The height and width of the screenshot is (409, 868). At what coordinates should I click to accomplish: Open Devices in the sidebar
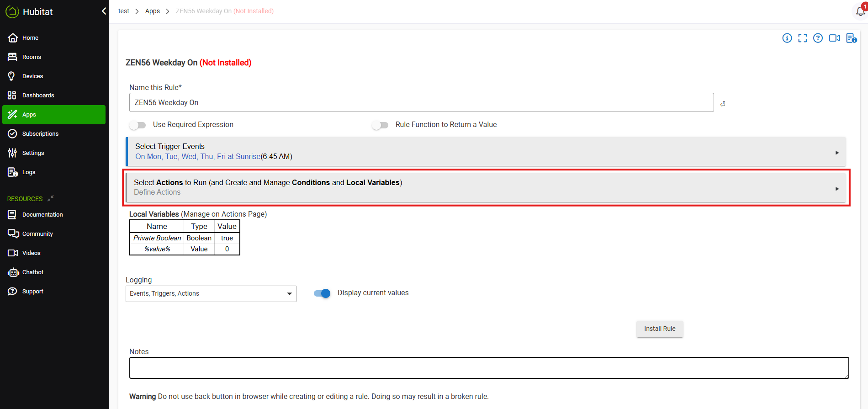[x=32, y=76]
